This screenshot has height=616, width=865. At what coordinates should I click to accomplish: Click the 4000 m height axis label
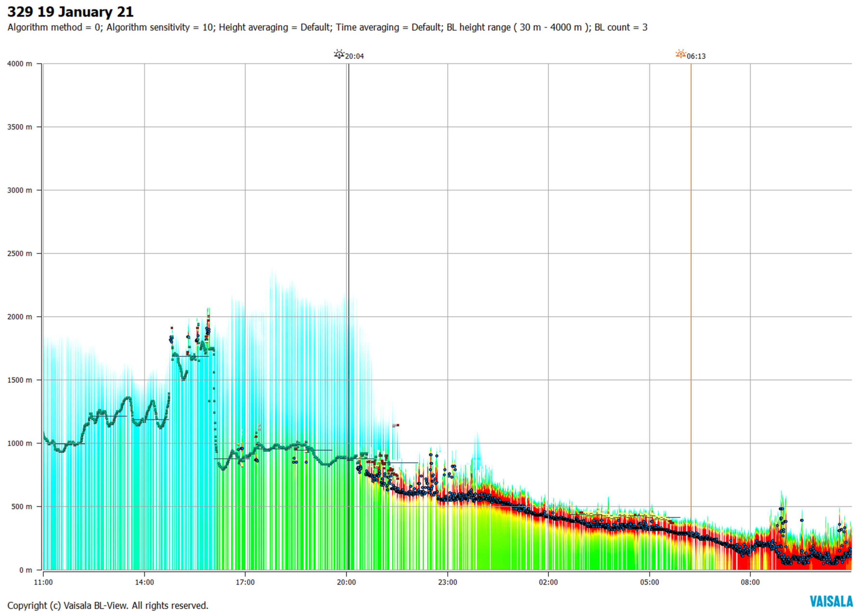pyautogui.click(x=19, y=64)
